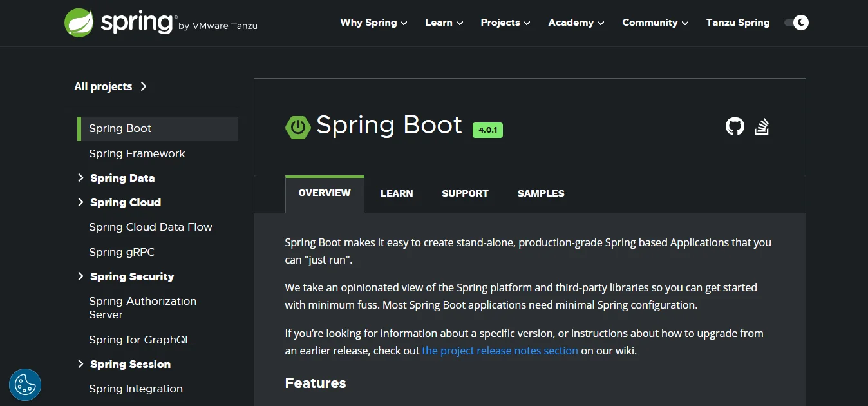Open the Spring Boot GitHub repository

point(734,126)
